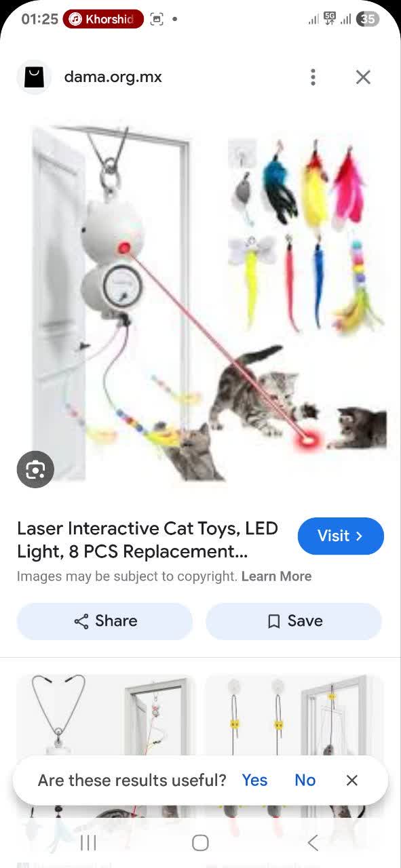Visit the cat toy product page

click(341, 536)
